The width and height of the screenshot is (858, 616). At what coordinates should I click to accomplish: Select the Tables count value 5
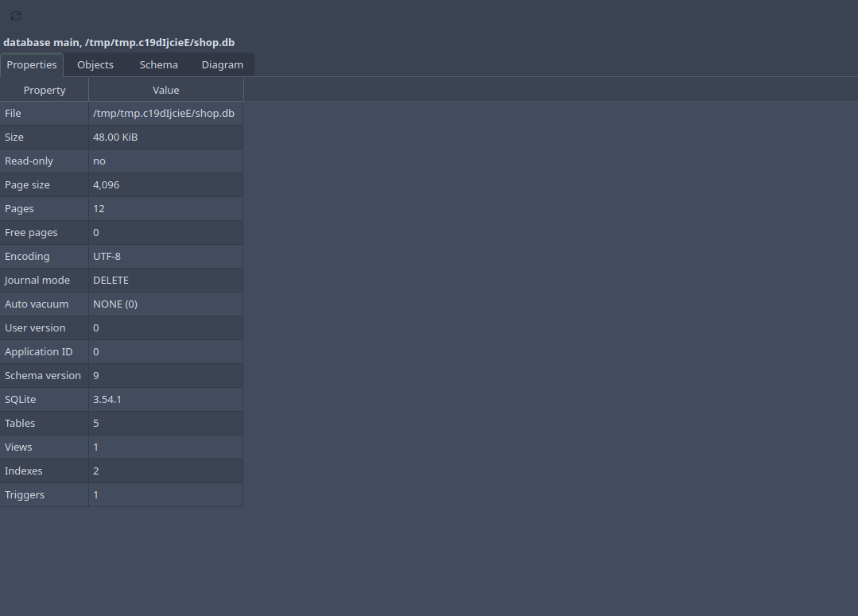coord(166,423)
